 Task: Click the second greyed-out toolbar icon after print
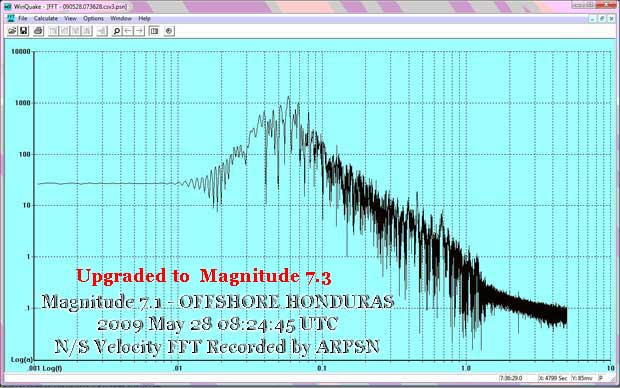[64, 31]
